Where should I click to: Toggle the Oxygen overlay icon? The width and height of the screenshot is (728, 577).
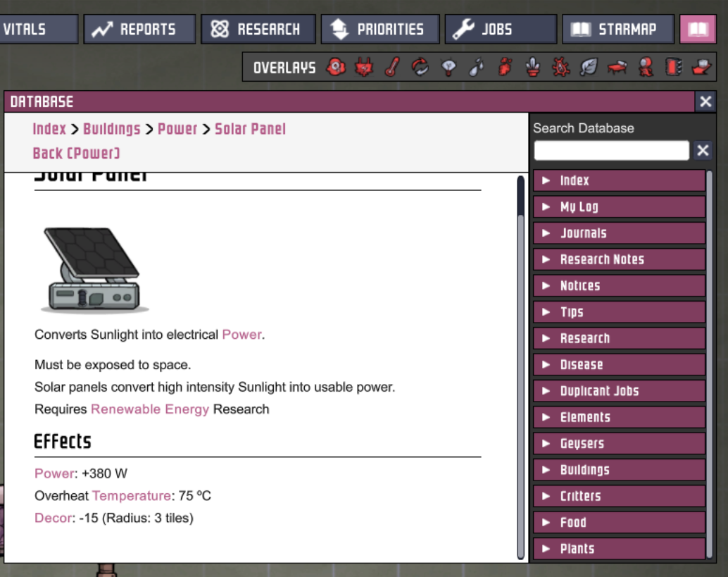pyautogui.click(x=337, y=68)
